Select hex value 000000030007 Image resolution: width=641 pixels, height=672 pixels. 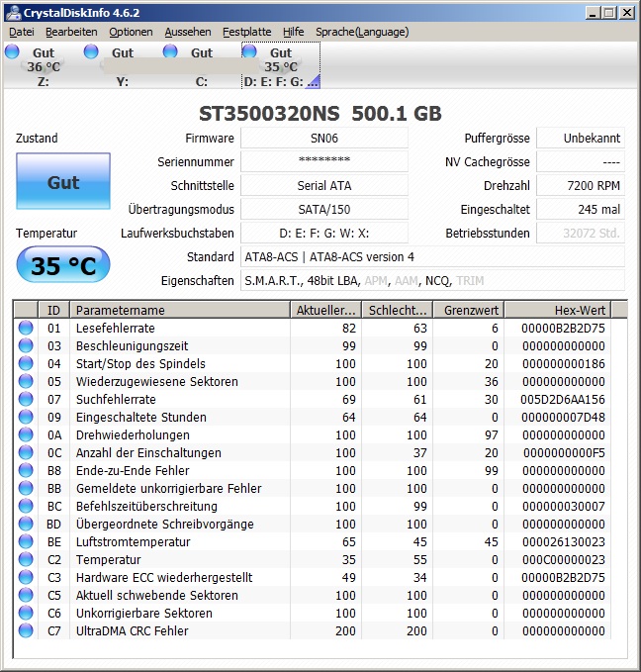564,506
